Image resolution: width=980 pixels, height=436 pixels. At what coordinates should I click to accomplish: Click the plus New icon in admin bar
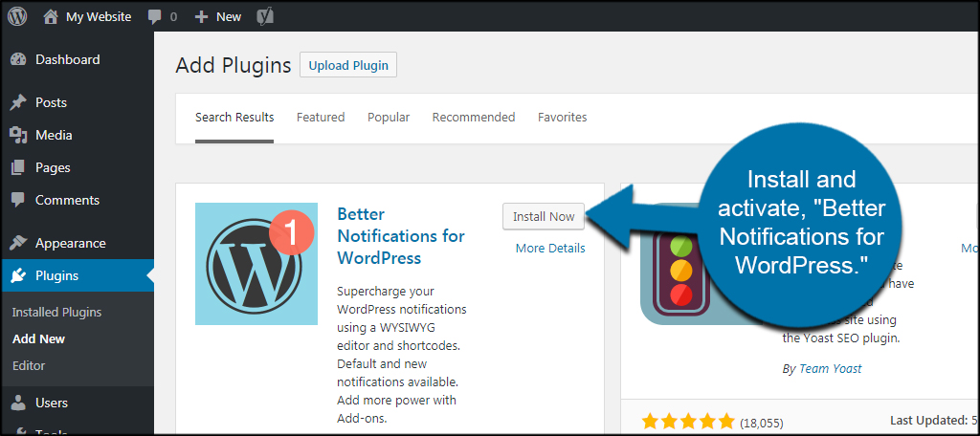coord(201,17)
